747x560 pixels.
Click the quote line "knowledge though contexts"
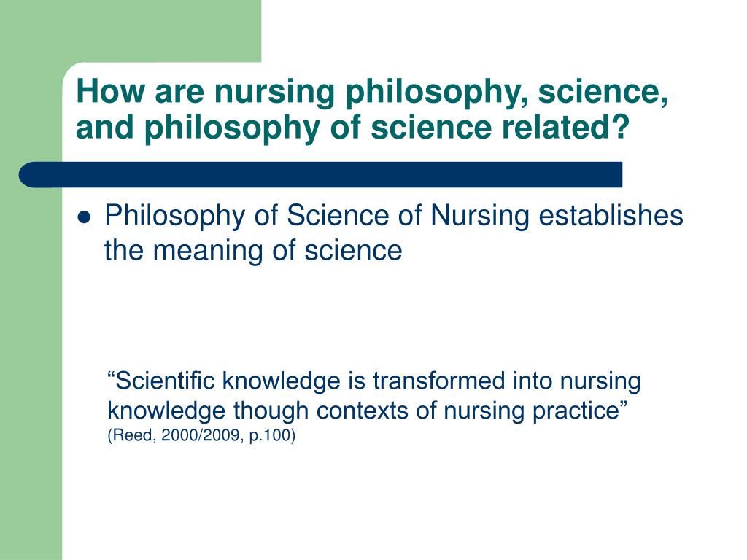(x=368, y=411)
